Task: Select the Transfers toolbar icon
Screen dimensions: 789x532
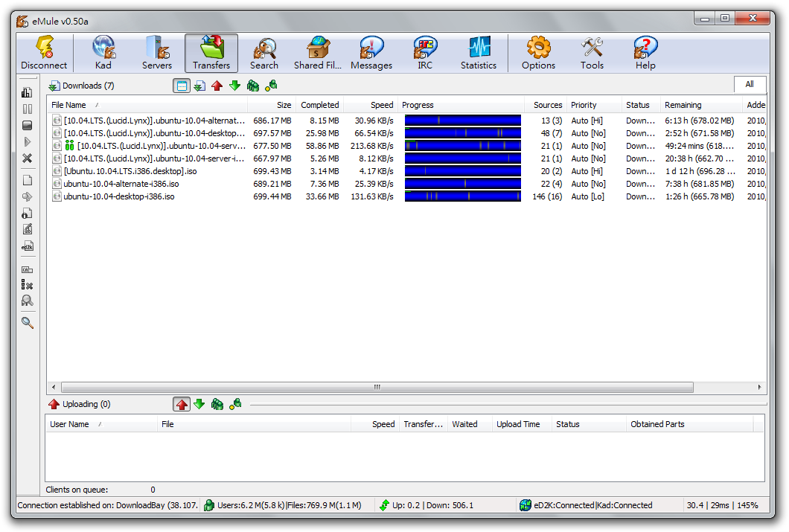Action: [x=211, y=52]
